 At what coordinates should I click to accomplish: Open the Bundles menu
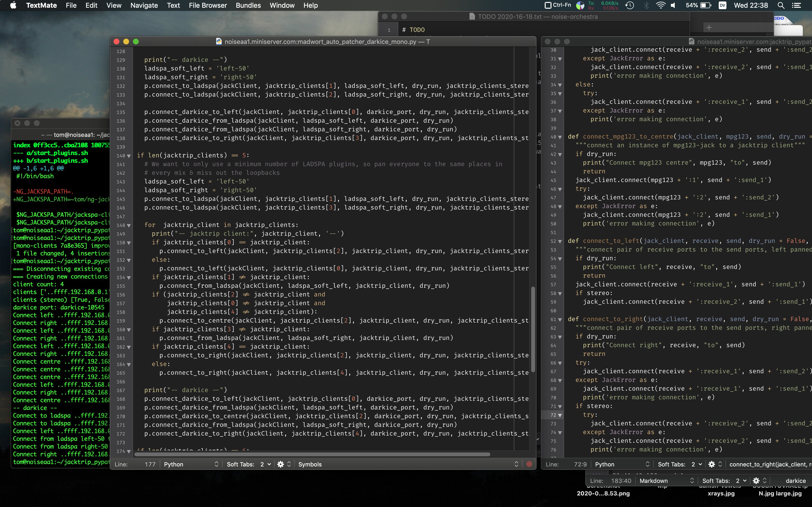pos(248,5)
